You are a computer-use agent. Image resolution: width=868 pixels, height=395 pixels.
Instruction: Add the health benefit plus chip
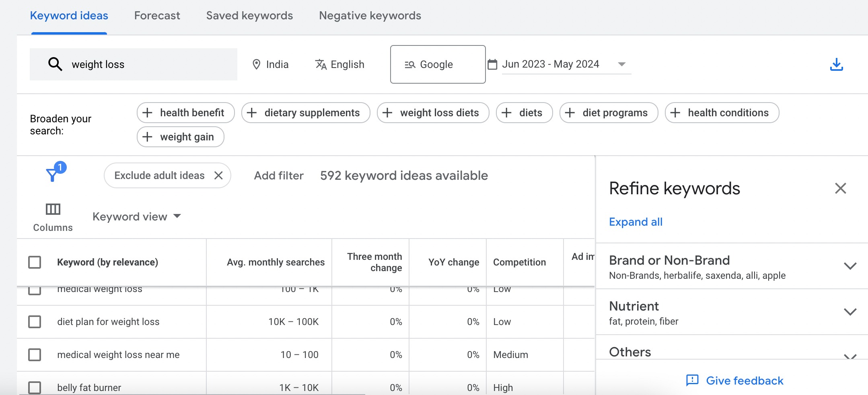(185, 113)
